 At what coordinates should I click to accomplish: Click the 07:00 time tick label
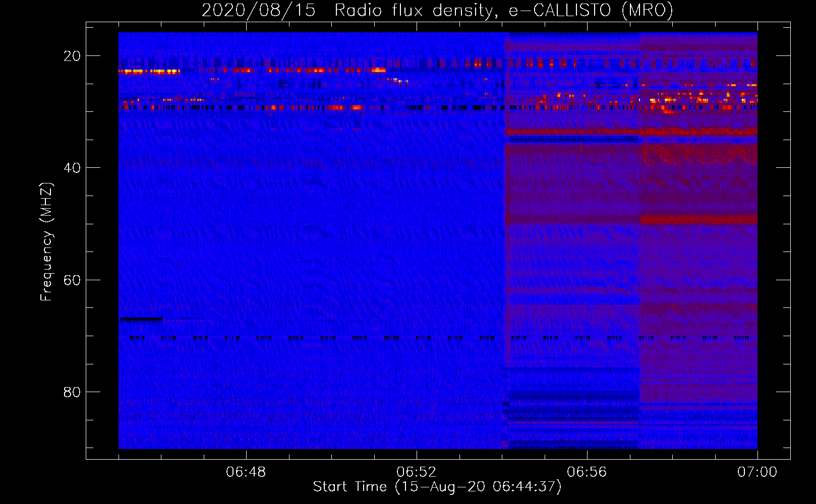(x=757, y=472)
